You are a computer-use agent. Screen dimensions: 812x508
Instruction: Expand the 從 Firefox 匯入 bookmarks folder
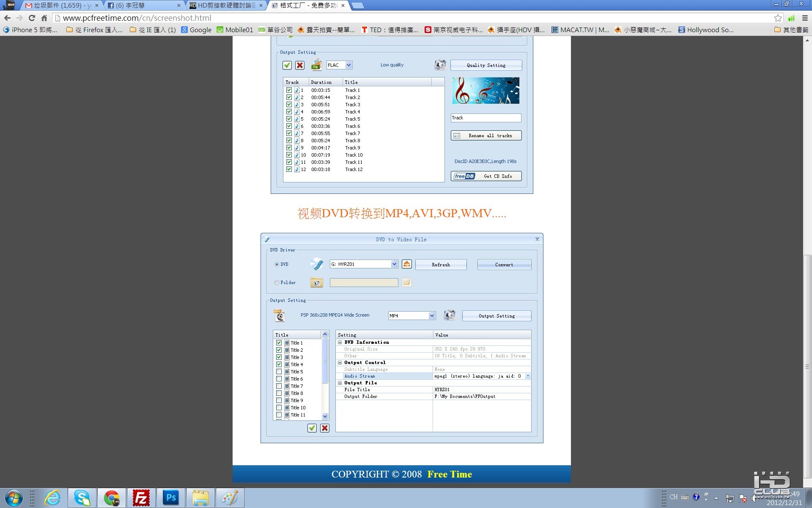pyautogui.click(x=95, y=30)
